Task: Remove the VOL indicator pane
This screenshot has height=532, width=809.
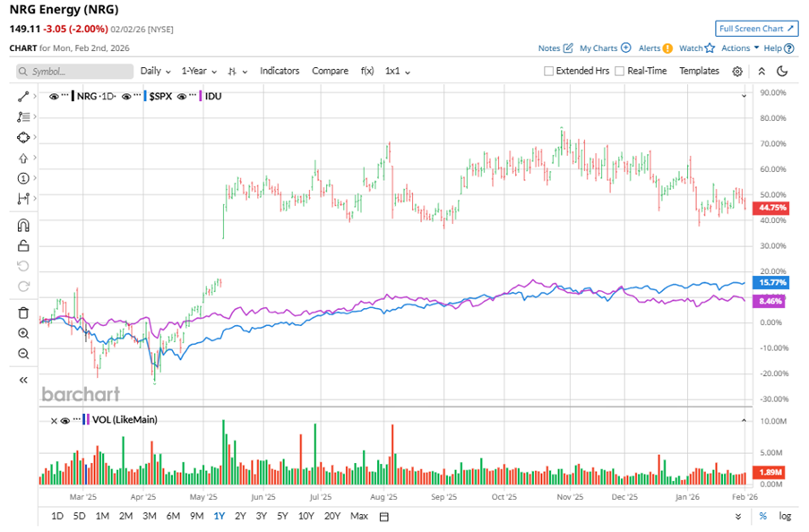Action: pyautogui.click(x=54, y=421)
